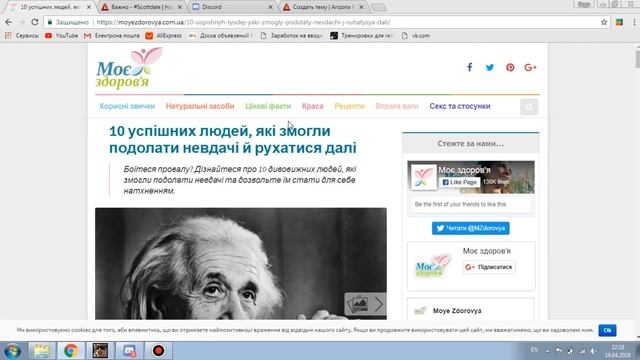
Task: Click the search magnifier button in navigation
Action: pyautogui.click(x=529, y=107)
